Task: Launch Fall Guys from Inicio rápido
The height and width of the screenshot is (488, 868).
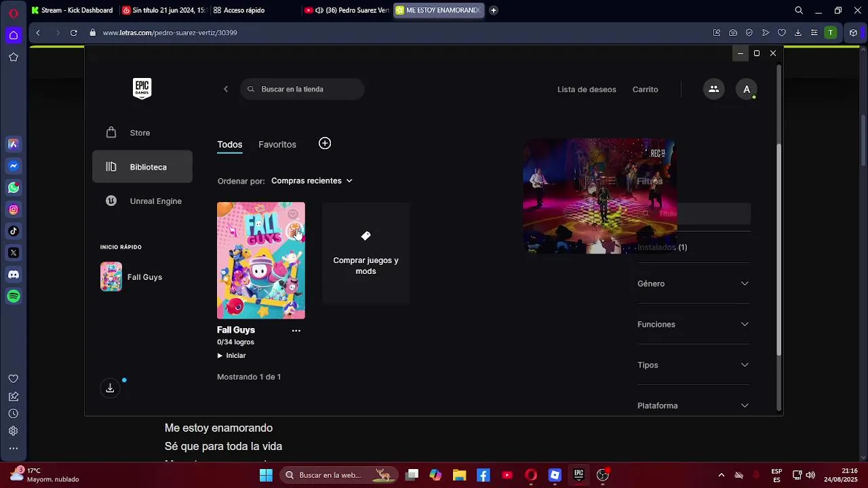Action: (x=132, y=277)
